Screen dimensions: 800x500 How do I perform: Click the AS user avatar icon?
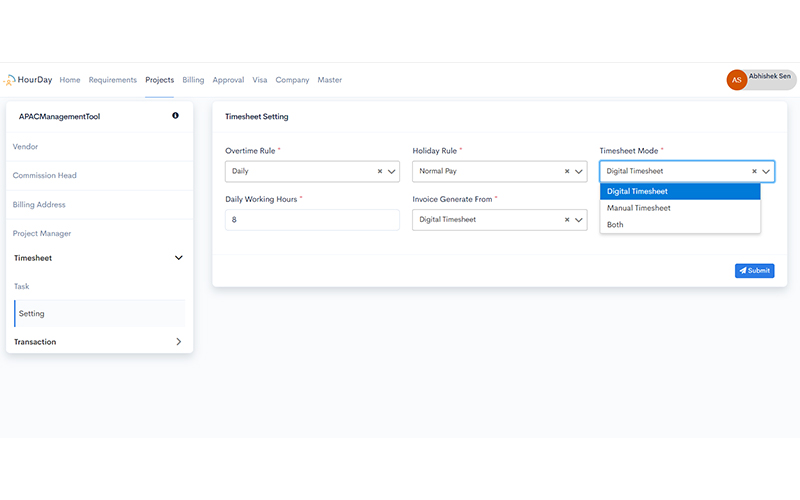pyautogui.click(x=736, y=80)
